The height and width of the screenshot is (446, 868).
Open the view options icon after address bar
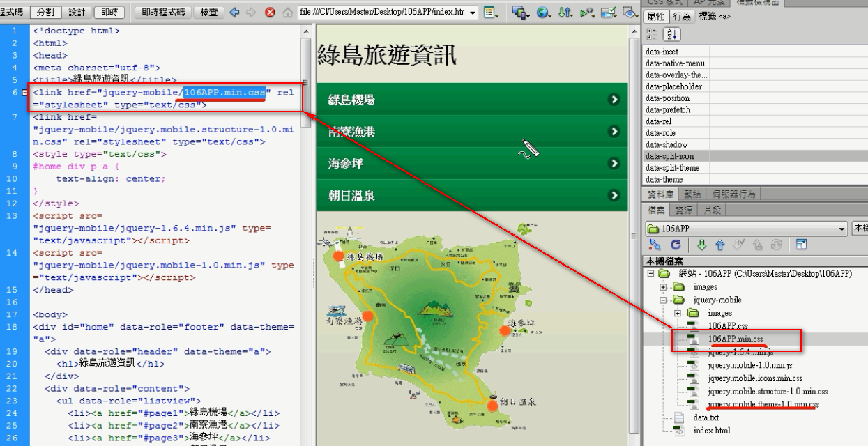pos(492,13)
